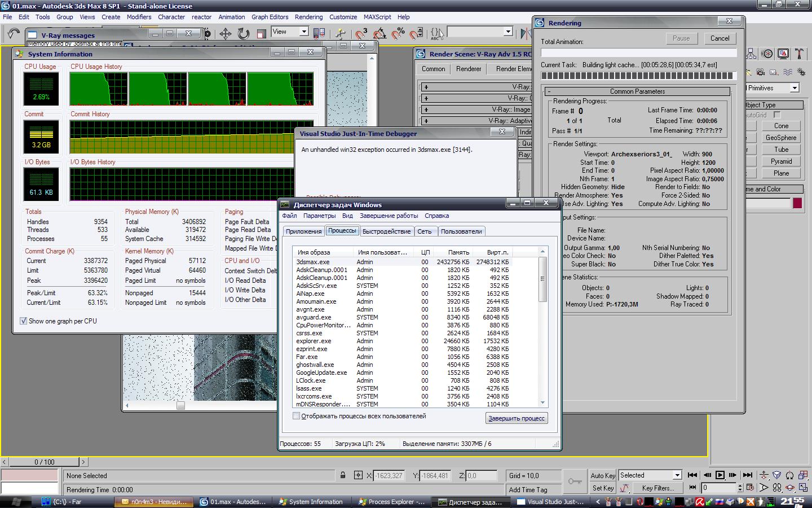Open the Utilities hammer panel tab
The height and width of the screenshot is (508, 812).
tap(798, 54)
